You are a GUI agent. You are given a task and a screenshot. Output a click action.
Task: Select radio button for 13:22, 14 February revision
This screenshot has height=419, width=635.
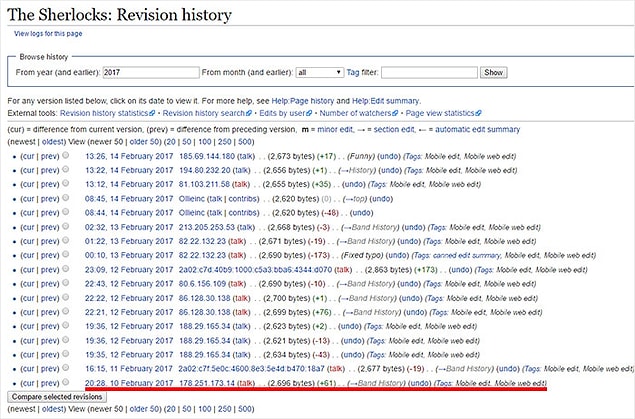point(66,170)
